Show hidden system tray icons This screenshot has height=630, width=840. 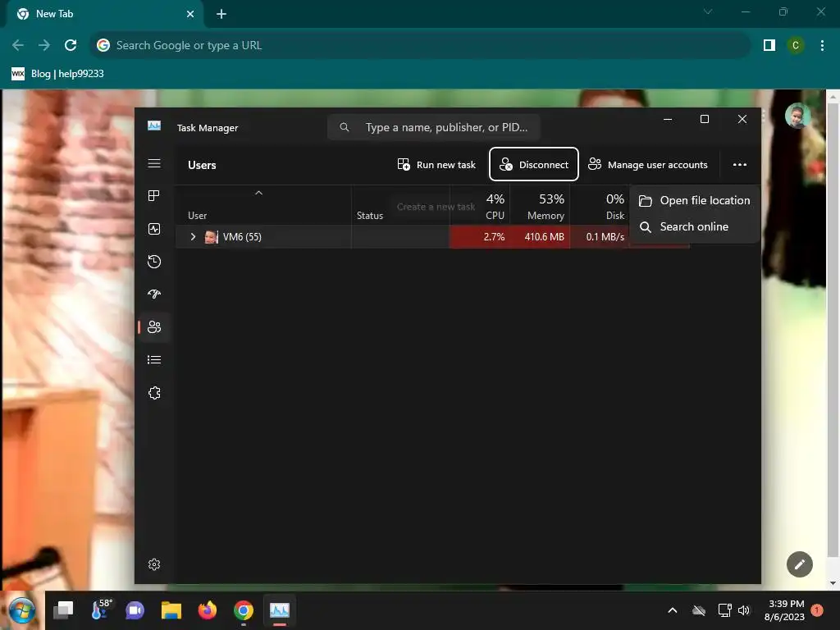point(673,610)
